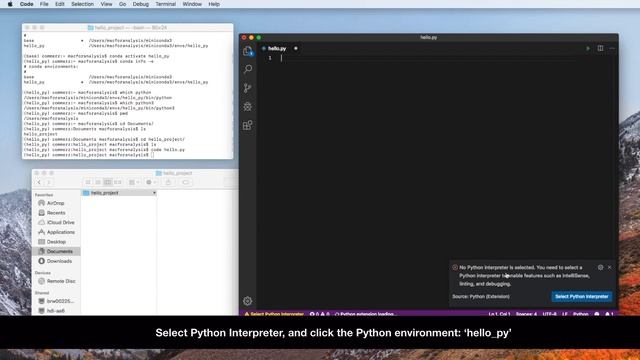Click the Finder back arrow button
The width and height of the screenshot is (640, 360).
pos(39,182)
